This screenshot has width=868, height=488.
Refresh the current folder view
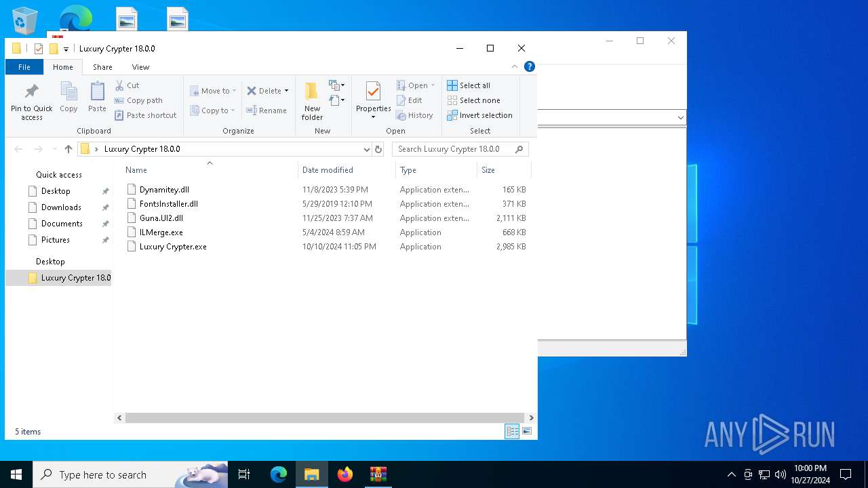pos(378,149)
